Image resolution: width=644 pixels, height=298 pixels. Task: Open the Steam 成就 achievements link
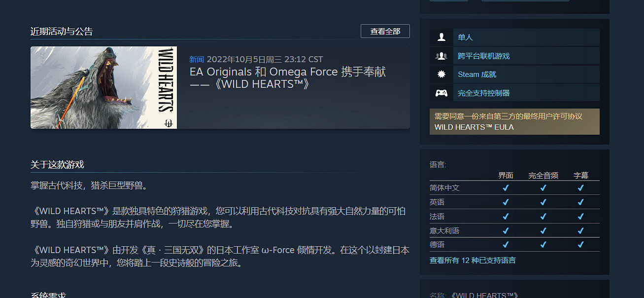476,74
